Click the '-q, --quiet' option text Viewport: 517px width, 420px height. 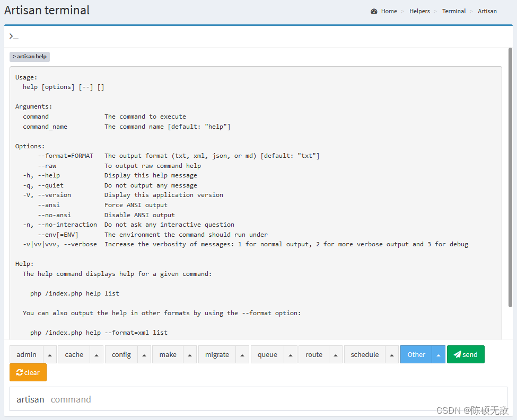click(43, 185)
